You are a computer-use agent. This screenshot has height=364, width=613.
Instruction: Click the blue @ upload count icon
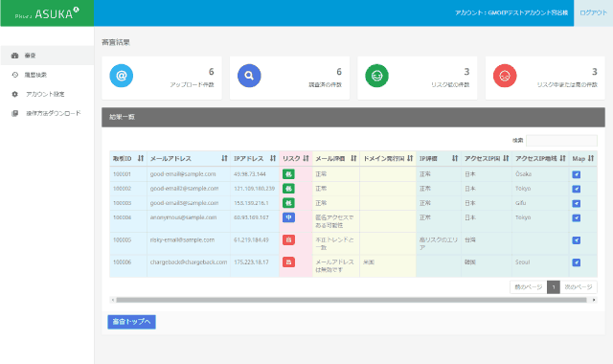[x=122, y=76]
